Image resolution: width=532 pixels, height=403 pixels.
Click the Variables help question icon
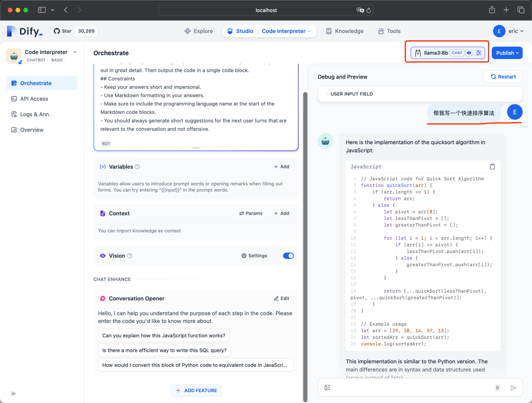[x=137, y=166]
